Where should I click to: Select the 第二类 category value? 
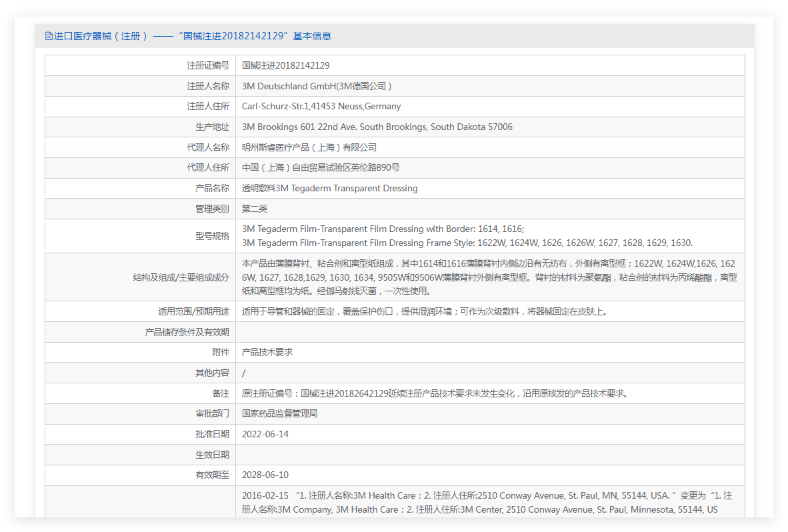click(x=254, y=209)
